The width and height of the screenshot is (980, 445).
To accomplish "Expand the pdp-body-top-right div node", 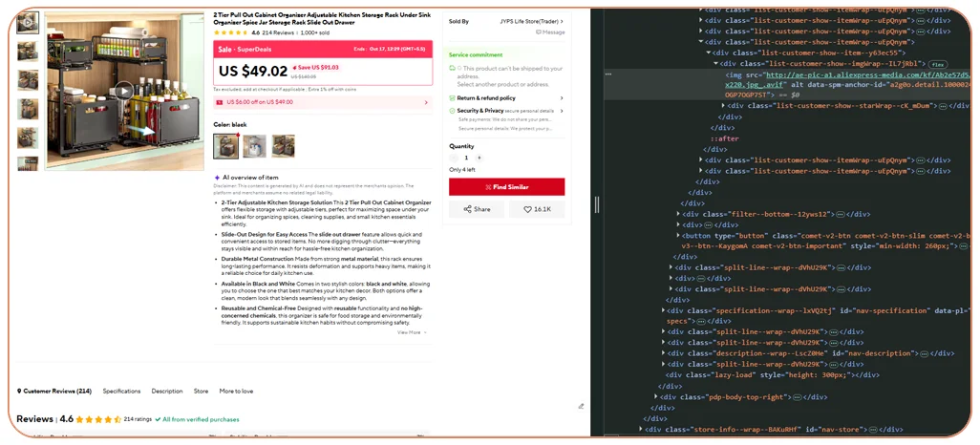I will [x=655, y=397].
